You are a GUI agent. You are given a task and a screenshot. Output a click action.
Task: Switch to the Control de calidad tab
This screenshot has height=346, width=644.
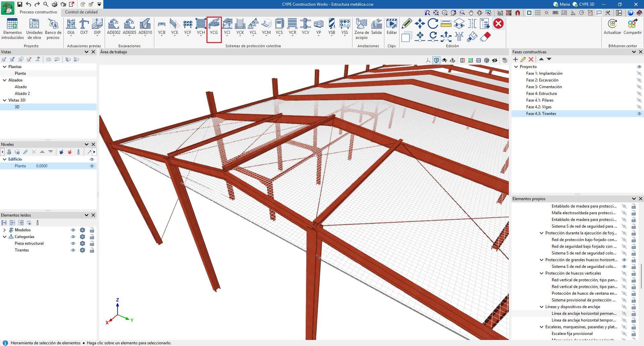(81, 12)
